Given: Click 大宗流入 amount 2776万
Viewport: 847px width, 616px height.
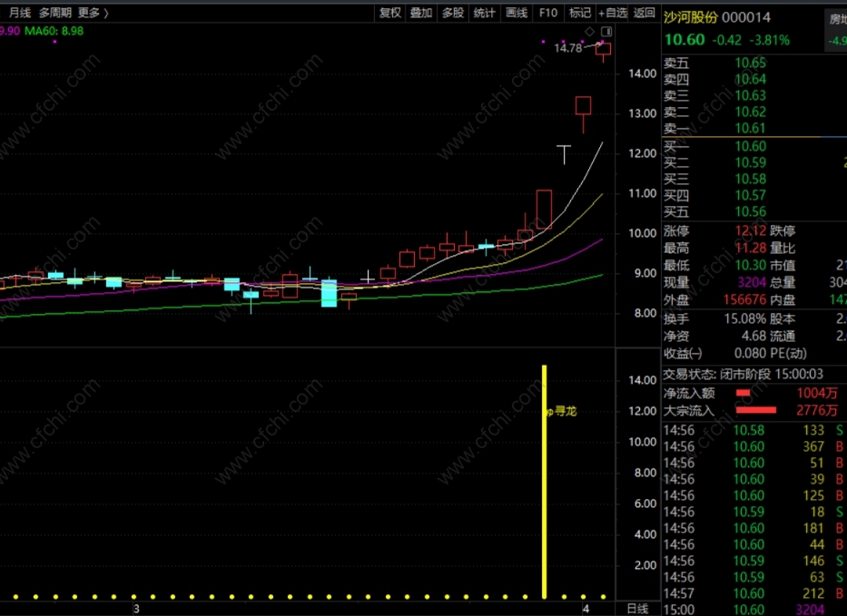Looking at the screenshot, I should click(817, 410).
